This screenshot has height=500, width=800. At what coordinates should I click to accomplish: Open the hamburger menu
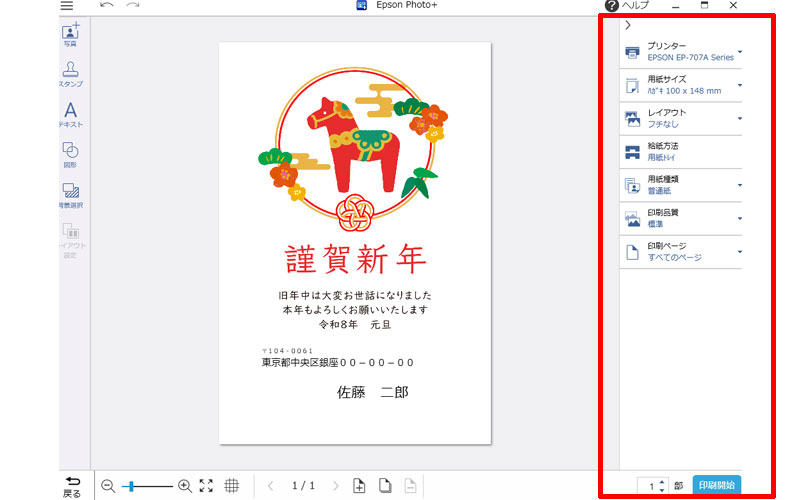(x=67, y=6)
